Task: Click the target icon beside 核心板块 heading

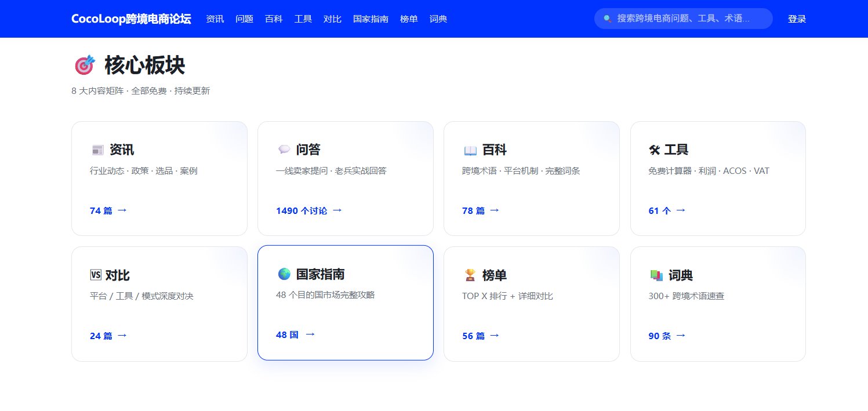Action: click(84, 65)
